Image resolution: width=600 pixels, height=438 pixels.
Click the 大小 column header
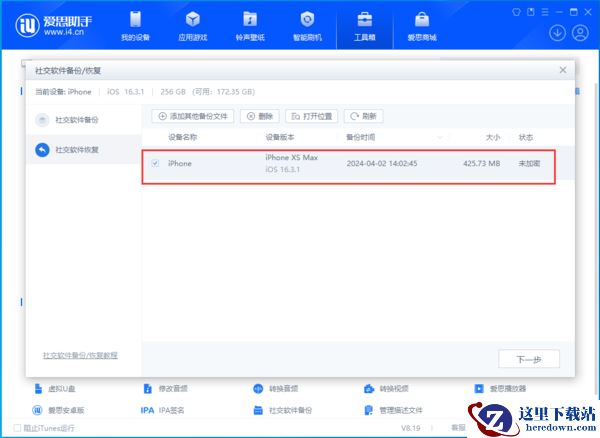[493, 137]
